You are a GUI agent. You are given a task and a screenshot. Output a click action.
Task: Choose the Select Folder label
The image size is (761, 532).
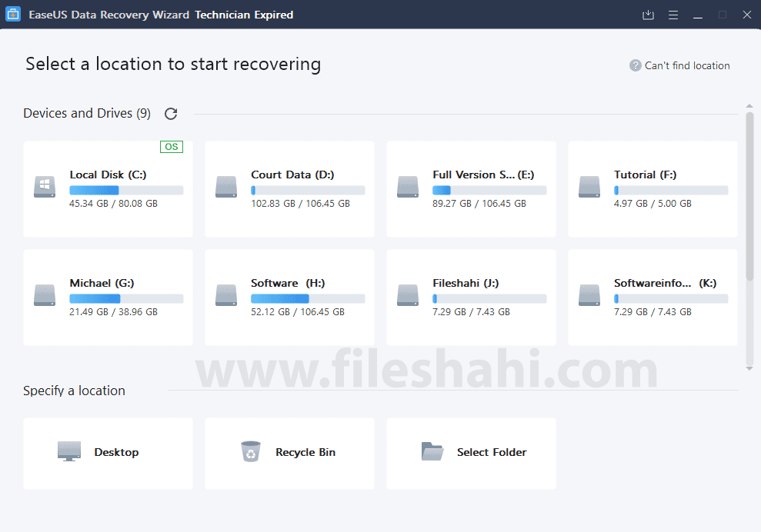pyautogui.click(x=492, y=452)
